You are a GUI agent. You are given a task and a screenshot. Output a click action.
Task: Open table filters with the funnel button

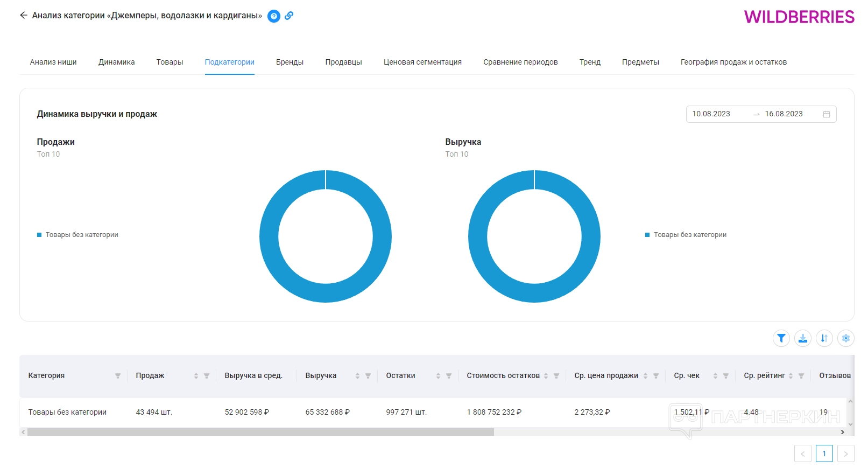[781, 338]
